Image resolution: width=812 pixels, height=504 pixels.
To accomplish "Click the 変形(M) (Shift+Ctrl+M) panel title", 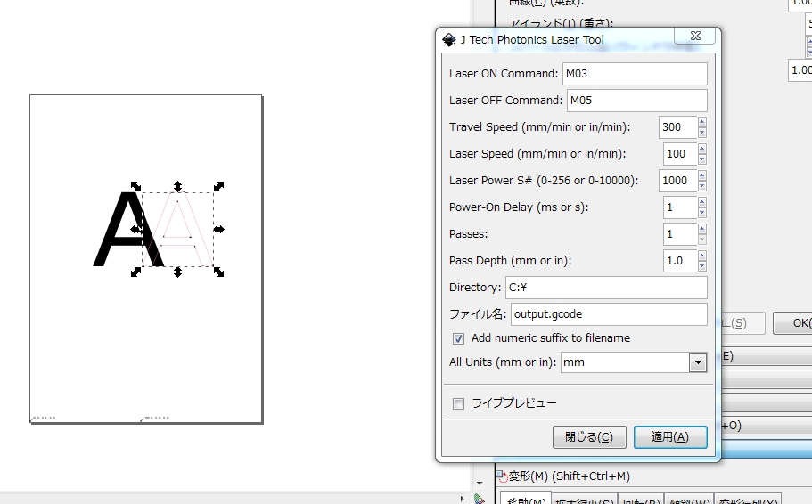I will (570, 476).
